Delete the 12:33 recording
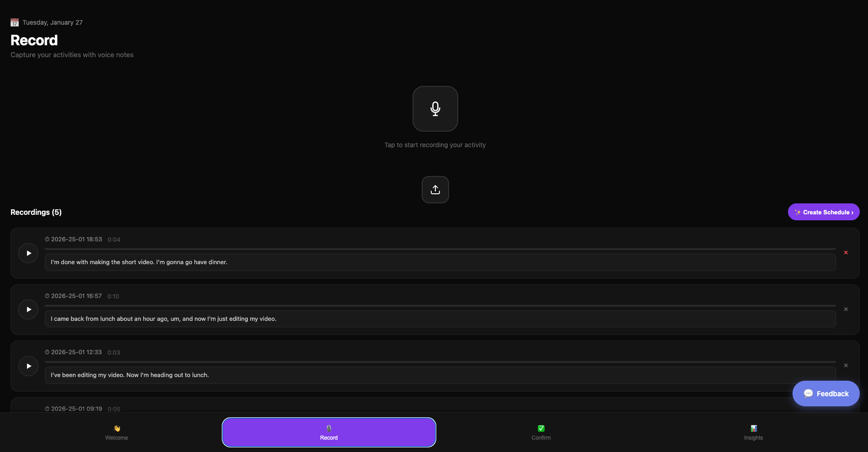The width and height of the screenshot is (868, 452). 846,365
